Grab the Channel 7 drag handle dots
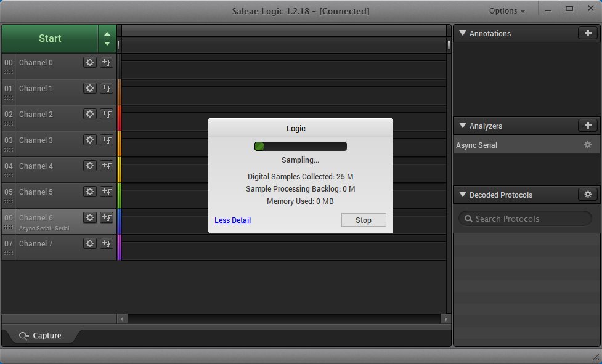 click(x=9, y=253)
